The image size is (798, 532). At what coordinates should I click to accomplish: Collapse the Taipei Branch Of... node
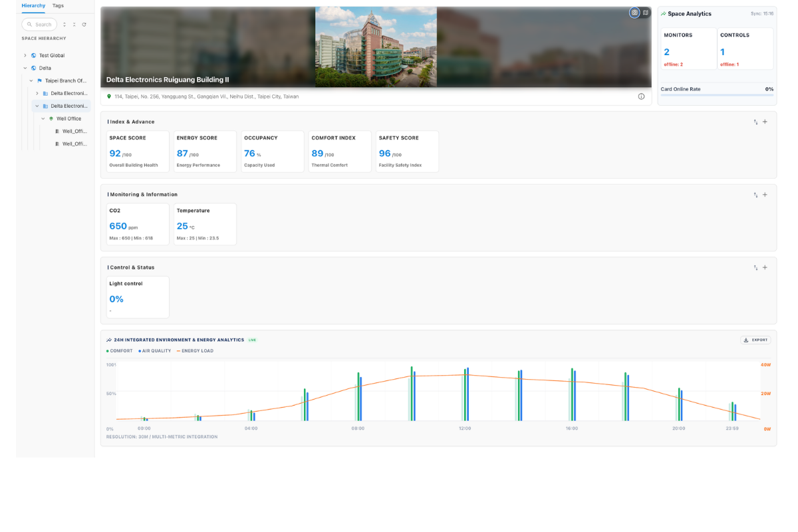tap(31, 80)
